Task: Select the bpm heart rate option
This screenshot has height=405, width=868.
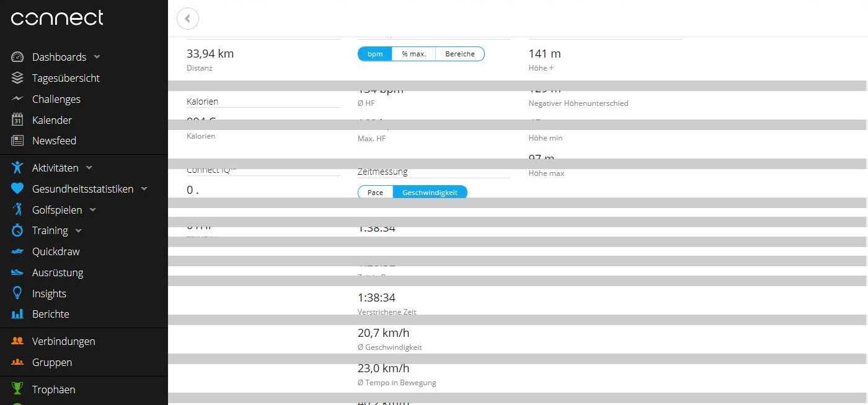Action: pos(375,54)
